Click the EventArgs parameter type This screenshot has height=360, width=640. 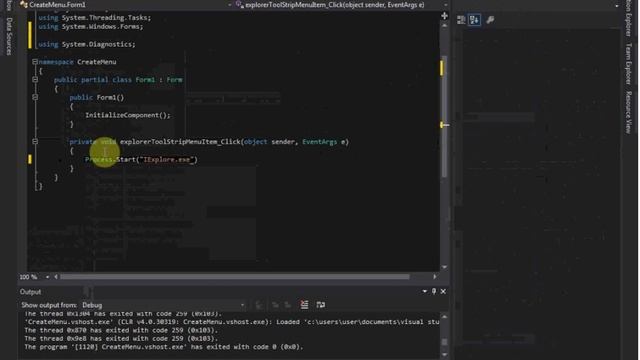(320, 142)
